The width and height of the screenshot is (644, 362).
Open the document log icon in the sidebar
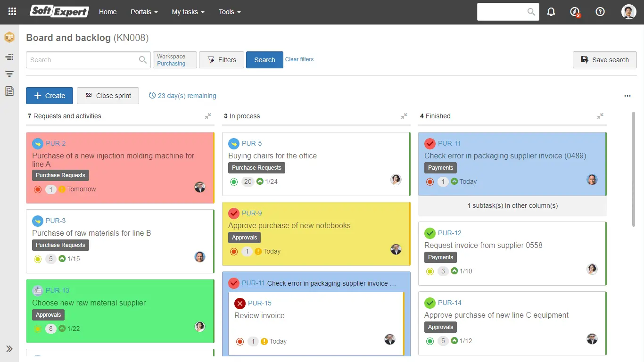coord(9,91)
